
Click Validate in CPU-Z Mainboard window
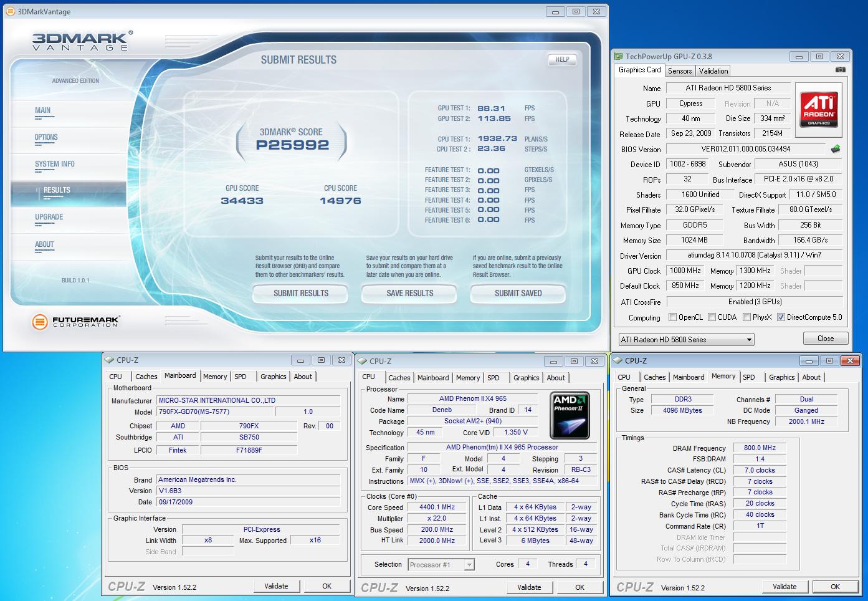(276, 586)
